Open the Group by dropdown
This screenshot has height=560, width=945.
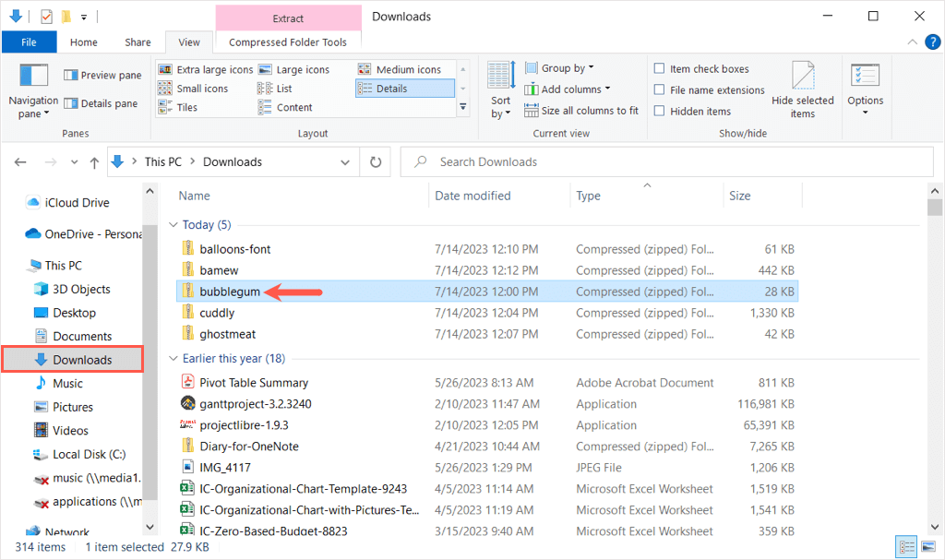559,68
